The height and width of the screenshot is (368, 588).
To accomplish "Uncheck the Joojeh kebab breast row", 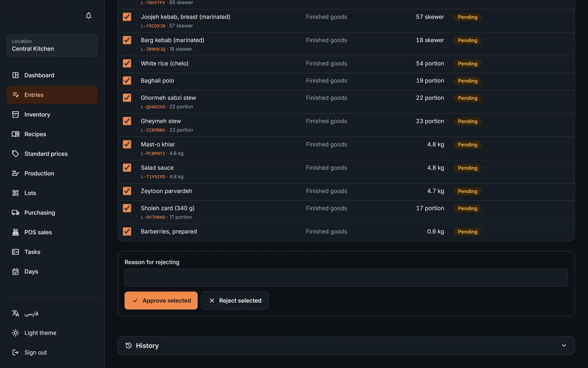I will point(127,17).
